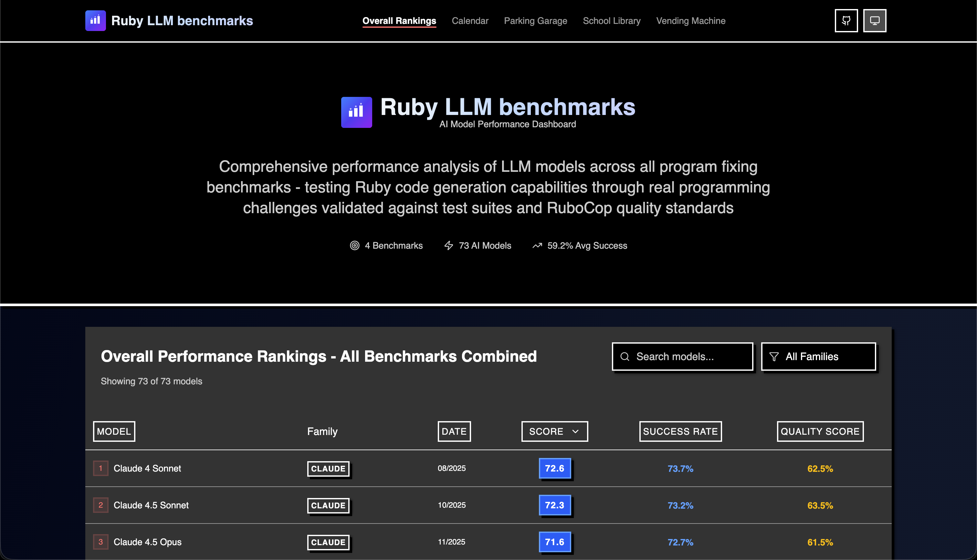Click rank 1 number badge
Screen dimensions: 977x560
[101, 469]
